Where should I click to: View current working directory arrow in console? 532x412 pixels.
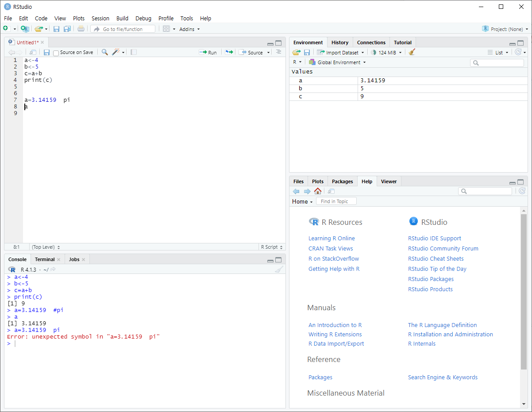[53, 270]
